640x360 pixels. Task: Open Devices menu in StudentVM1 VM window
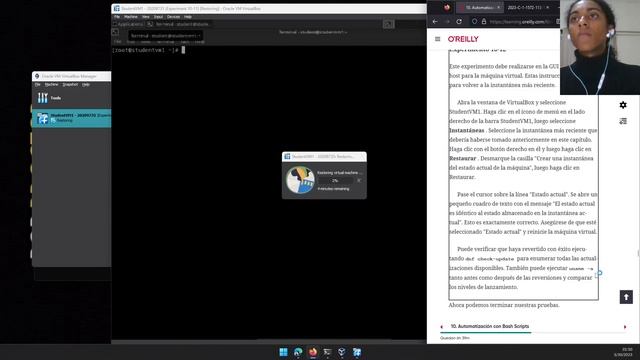(173, 17)
